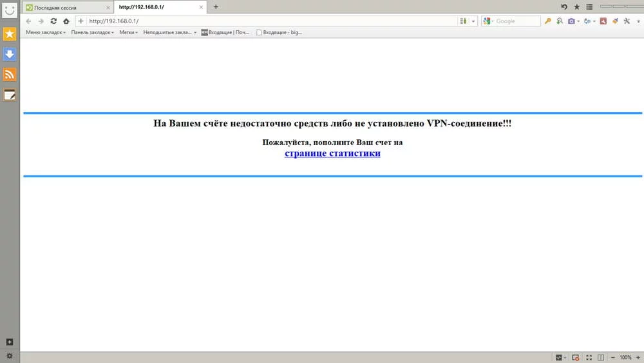Zoom out with minus button
The image size is (644, 363).
click(613, 358)
